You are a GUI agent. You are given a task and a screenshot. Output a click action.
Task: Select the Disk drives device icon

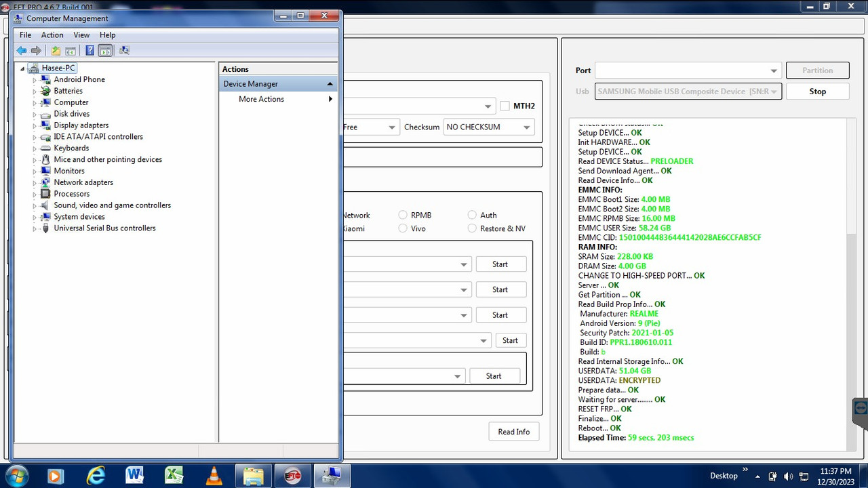click(45, 114)
